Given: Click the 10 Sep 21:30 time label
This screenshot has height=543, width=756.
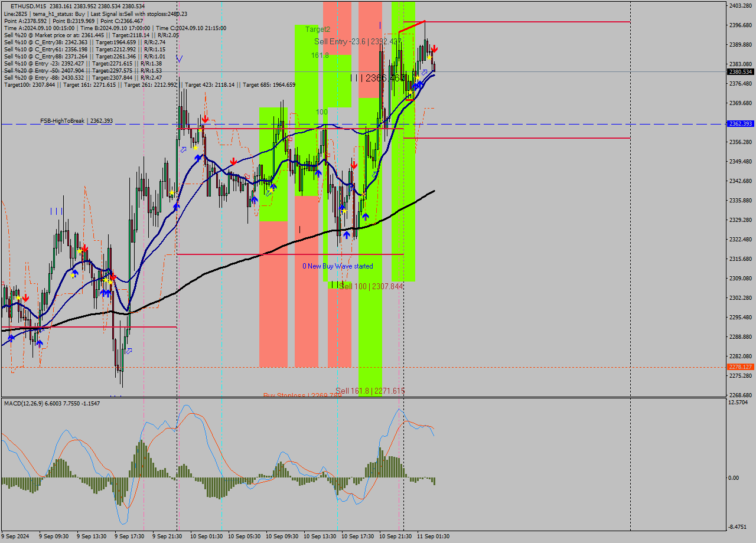Looking at the screenshot, I should 395,537.
